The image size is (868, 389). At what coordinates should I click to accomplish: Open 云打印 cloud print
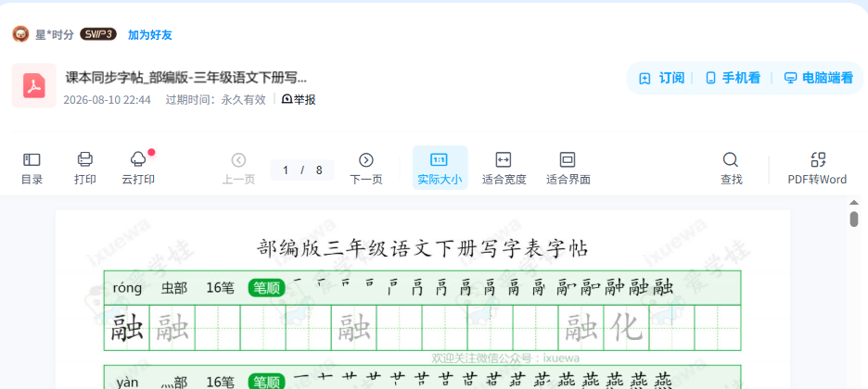(138, 168)
